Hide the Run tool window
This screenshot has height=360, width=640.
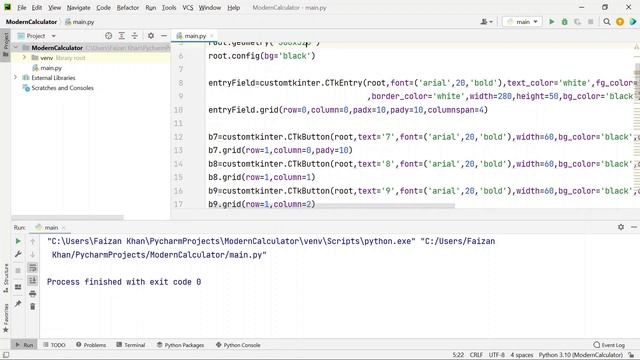tap(634, 227)
